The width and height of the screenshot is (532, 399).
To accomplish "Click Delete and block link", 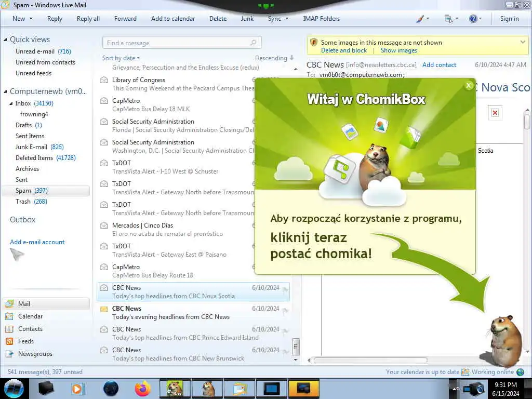I will [x=344, y=50].
